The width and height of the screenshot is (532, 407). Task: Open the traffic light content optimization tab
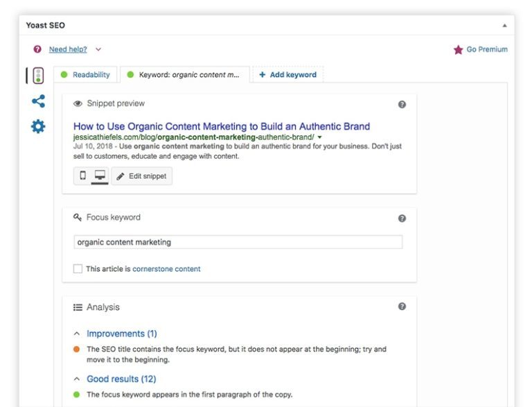38,76
